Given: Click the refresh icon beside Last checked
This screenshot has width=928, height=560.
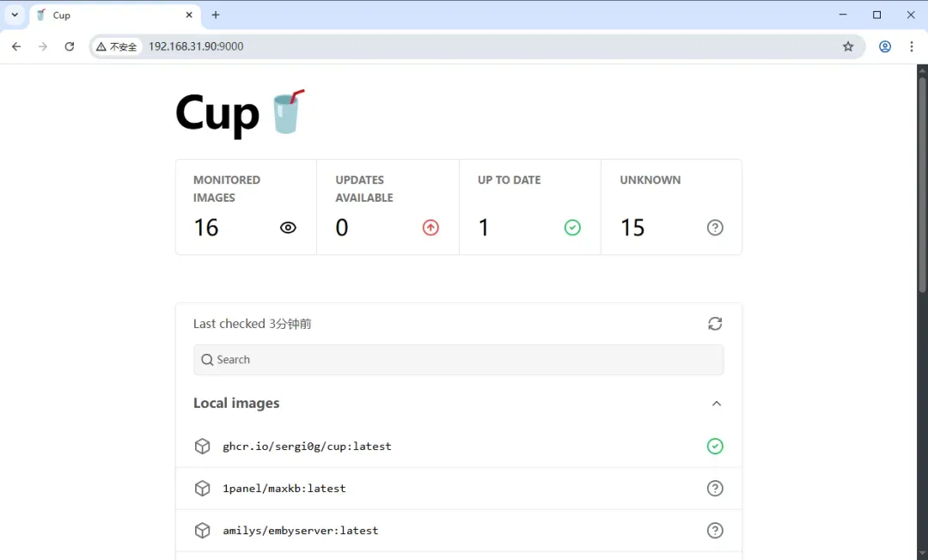Looking at the screenshot, I should 715,324.
